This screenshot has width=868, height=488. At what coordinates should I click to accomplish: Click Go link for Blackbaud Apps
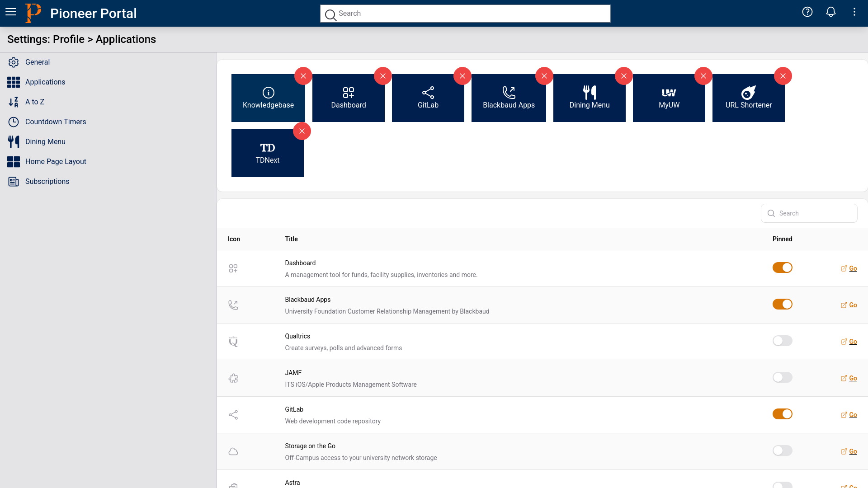coord(849,305)
